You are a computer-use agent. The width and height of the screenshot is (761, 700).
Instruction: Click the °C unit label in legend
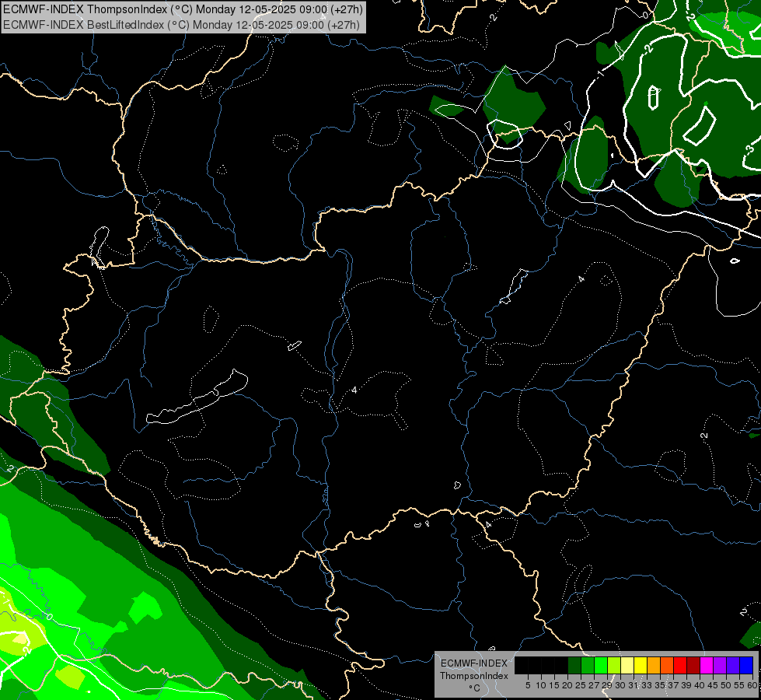[x=475, y=688]
